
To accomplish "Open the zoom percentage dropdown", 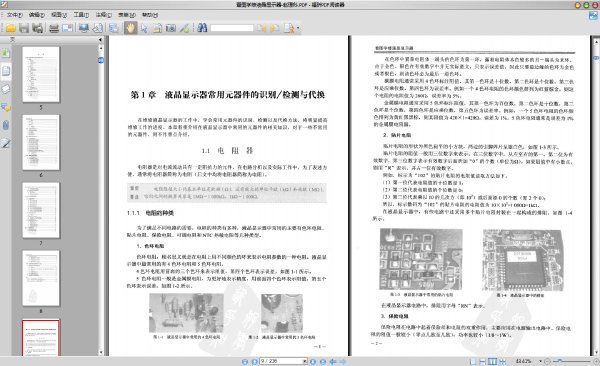I will [541, 361].
